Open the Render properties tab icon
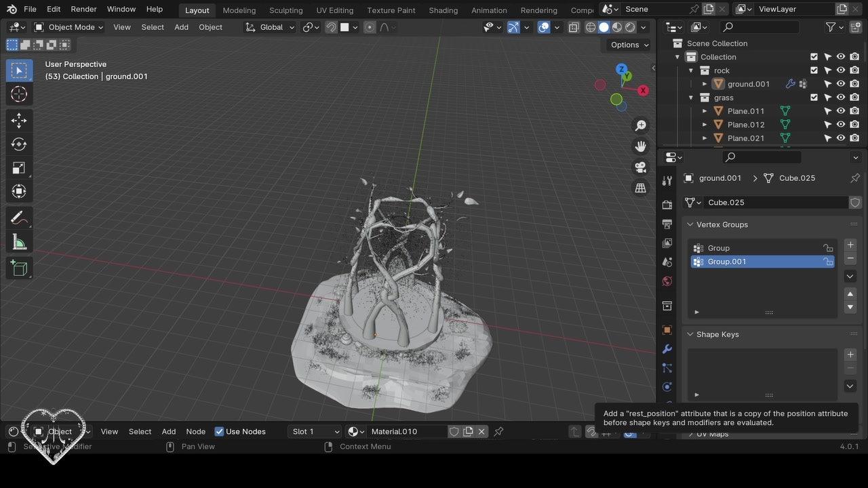Screen dimensions: 868x488 (x=667, y=205)
